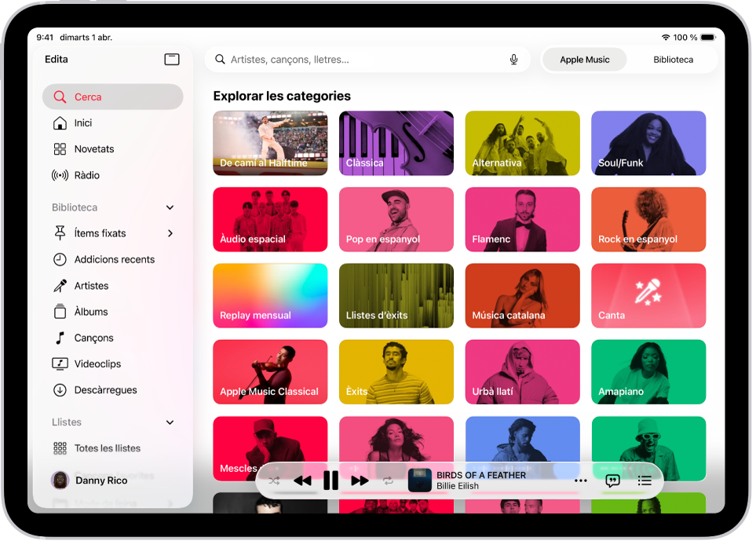Click the microphone icon for Artistes
Screen dimensions: 756x541
pyautogui.click(x=60, y=286)
